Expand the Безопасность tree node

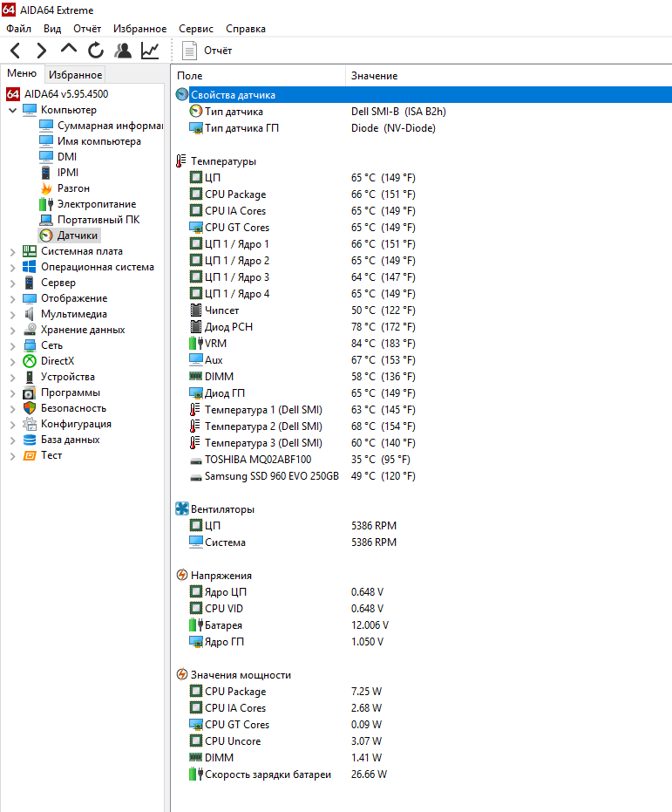(12, 409)
